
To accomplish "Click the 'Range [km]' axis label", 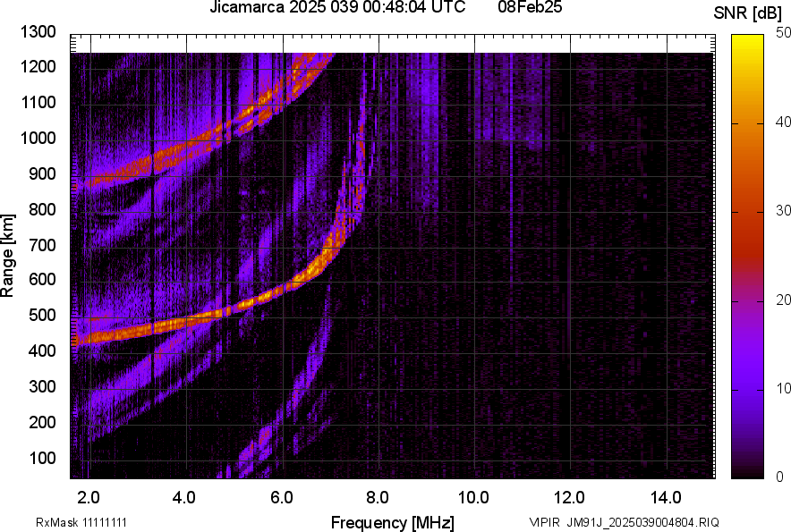I will (x=8, y=256).
